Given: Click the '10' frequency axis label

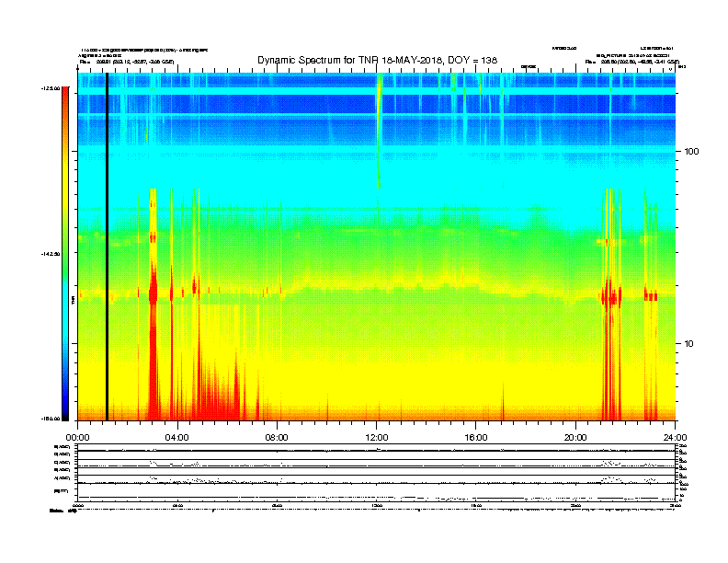Looking at the screenshot, I should pos(689,344).
